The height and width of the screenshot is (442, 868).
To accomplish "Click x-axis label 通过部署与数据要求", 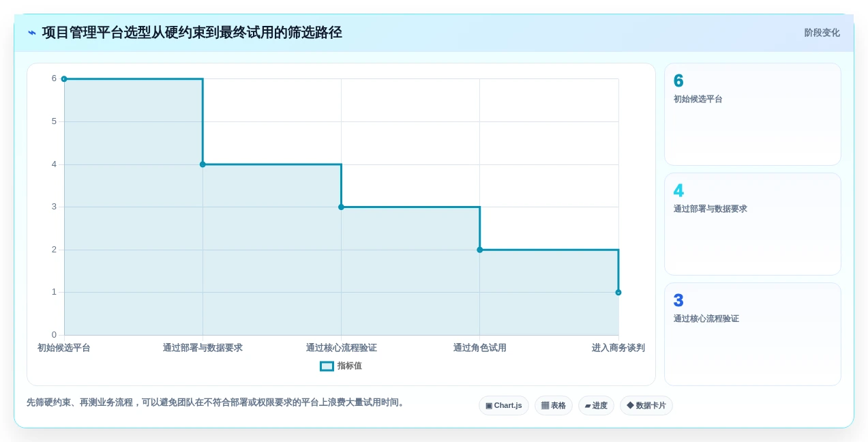I will pos(203,348).
